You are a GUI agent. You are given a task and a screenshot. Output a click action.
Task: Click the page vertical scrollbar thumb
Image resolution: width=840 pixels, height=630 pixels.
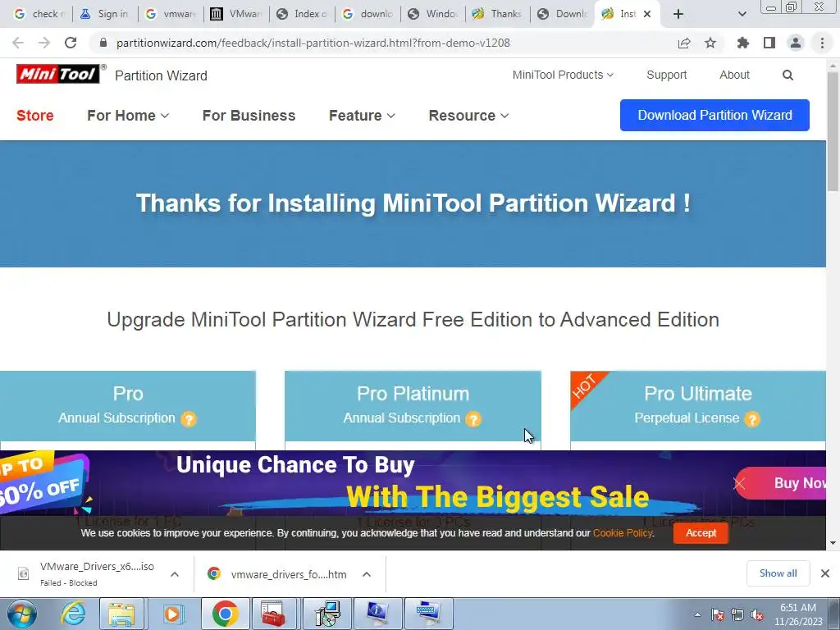click(833, 130)
